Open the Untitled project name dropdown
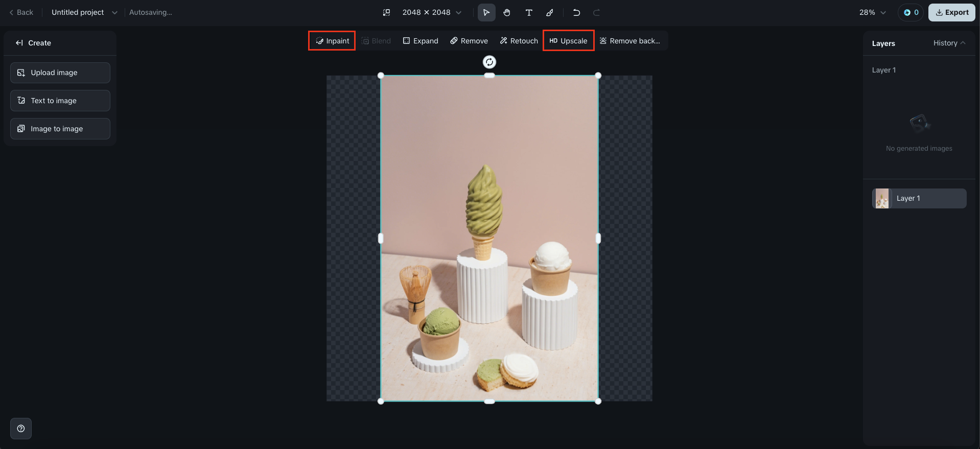Viewport: 980px width, 449px height. click(84, 12)
